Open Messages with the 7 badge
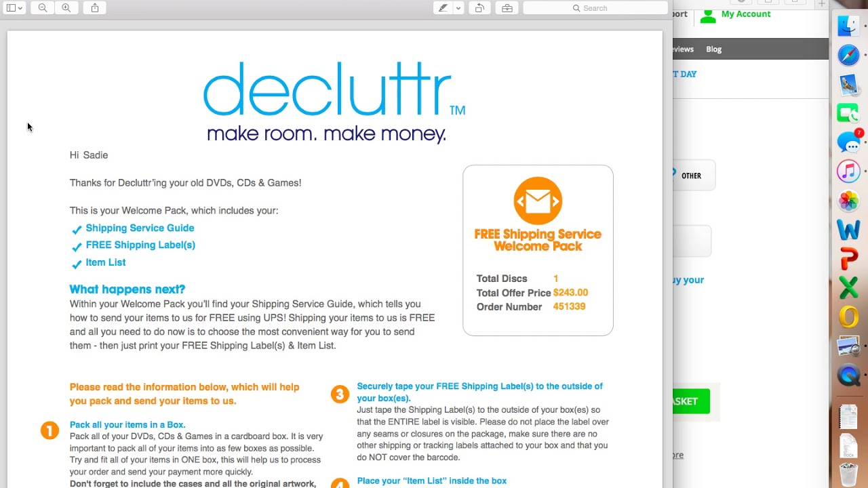This screenshot has height=488, width=868. coord(848,142)
